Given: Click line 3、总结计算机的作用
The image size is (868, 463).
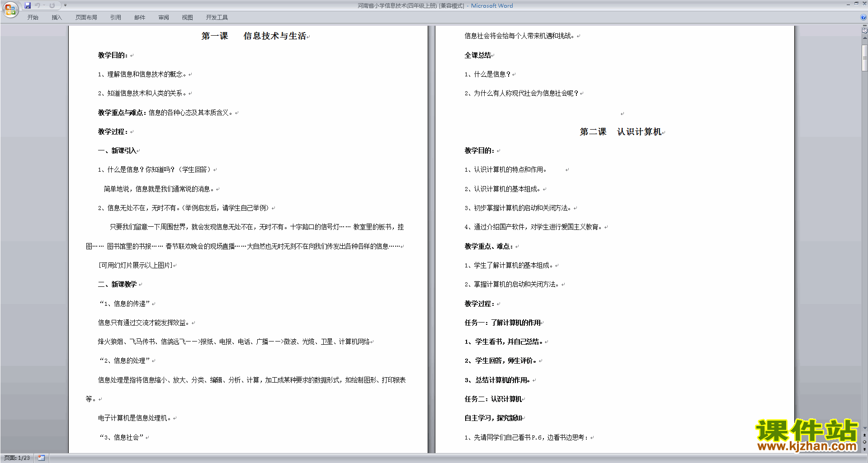Looking at the screenshot, I should [498, 380].
